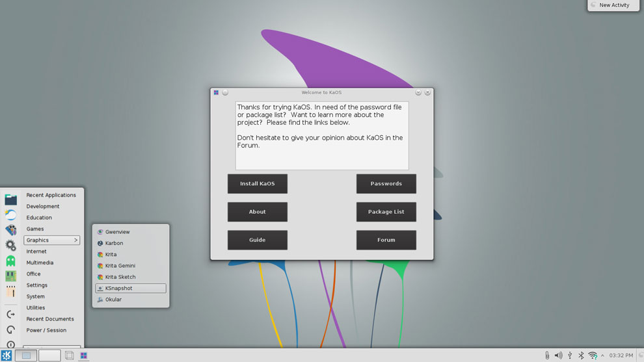Screen dimensions: 644x362
Task: Click the Welcome window menu icon
Action: pyautogui.click(x=216, y=93)
